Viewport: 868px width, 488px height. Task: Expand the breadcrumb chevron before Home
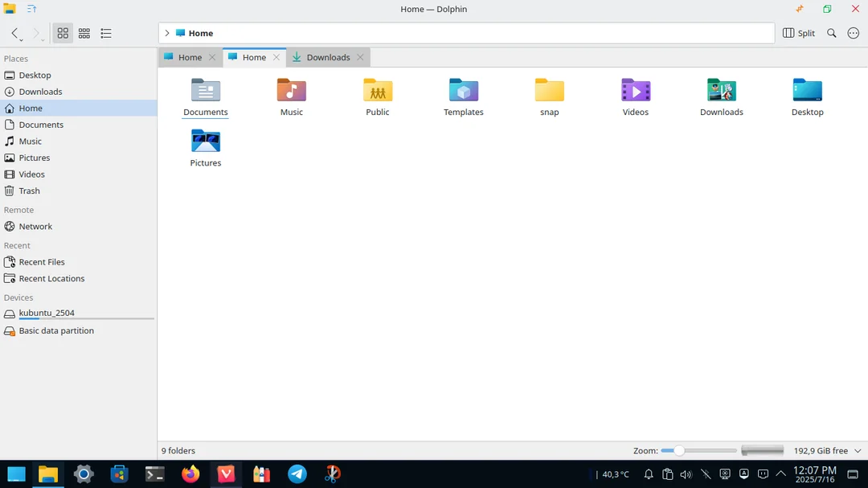166,33
